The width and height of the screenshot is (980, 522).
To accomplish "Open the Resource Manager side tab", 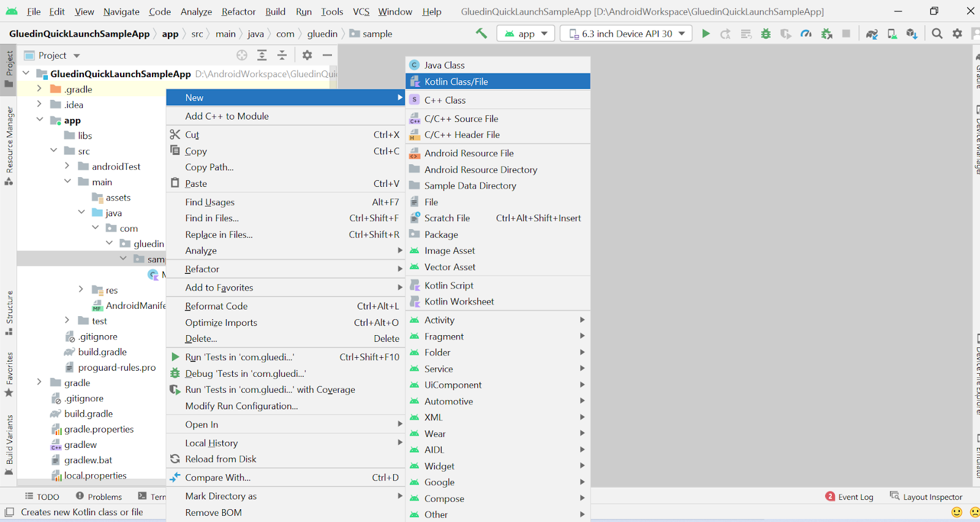I will pyautogui.click(x=9, y=146).
